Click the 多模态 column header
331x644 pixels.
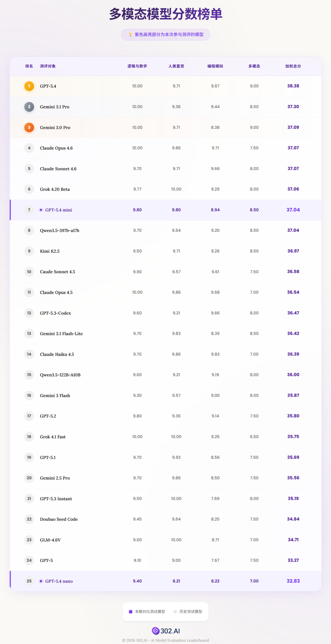click(254, 66)
